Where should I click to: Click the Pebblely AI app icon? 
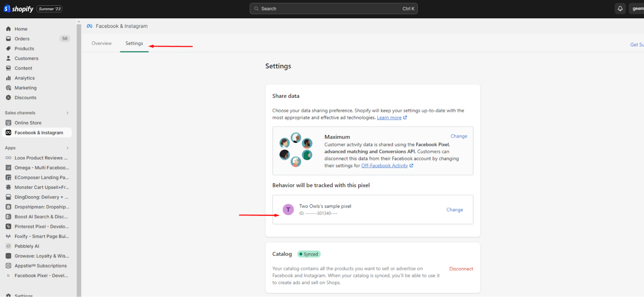coord(8,246)
